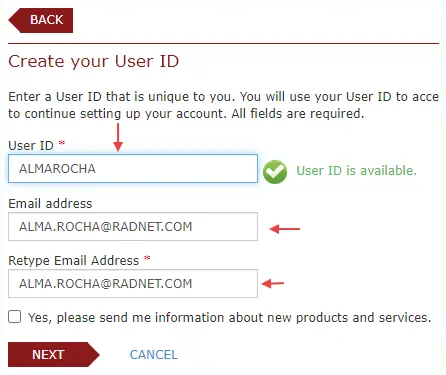The width and height of the screenshot is (446, 375).
Task: Click the 'Create your User ID' heading
Action: pyautogui.click(x=94, y=61)
